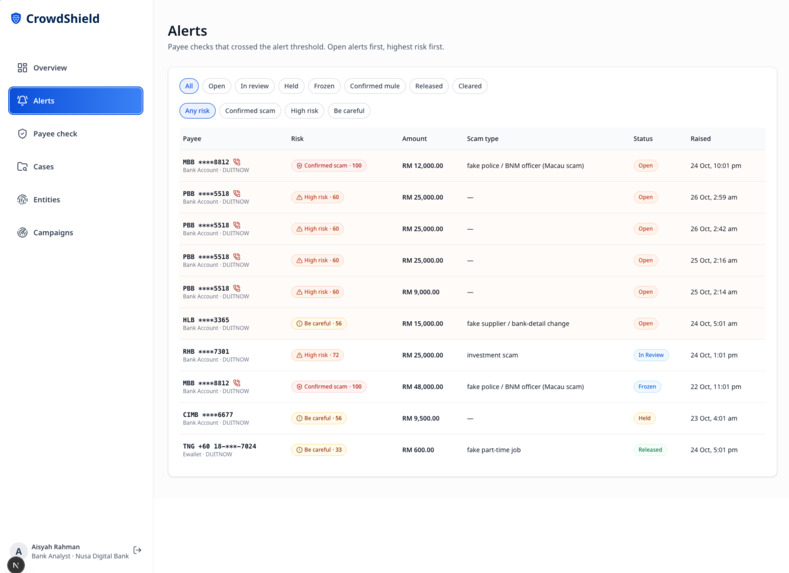Click Confirmed scam 100 badge on RM 12,000 row

point(329,166)
